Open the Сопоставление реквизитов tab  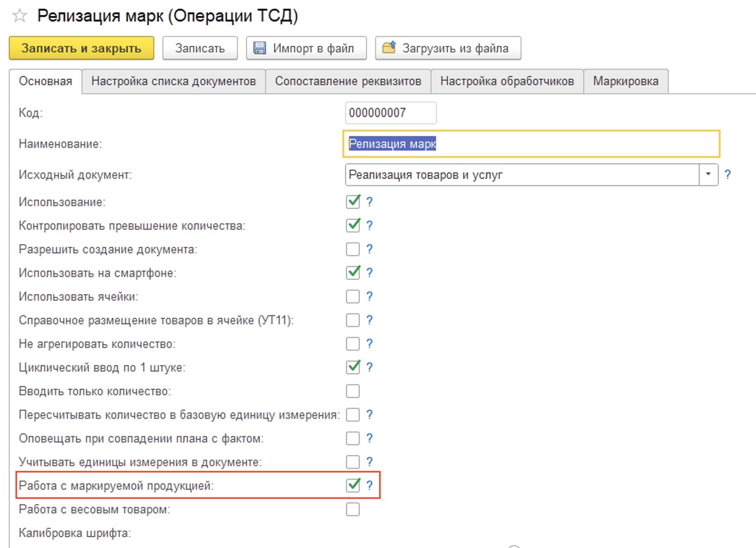pos(348,81)
